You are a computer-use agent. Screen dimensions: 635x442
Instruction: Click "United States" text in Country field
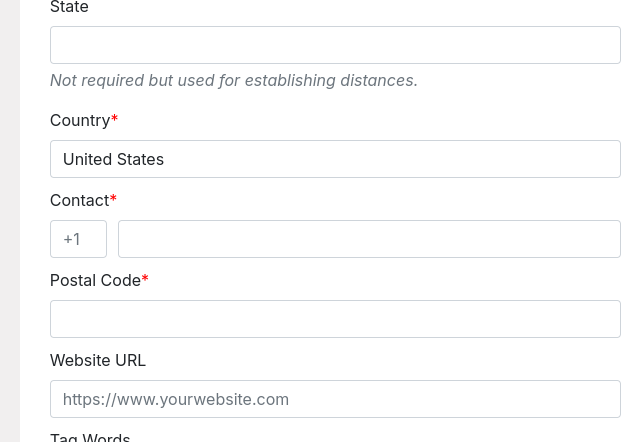113,159
